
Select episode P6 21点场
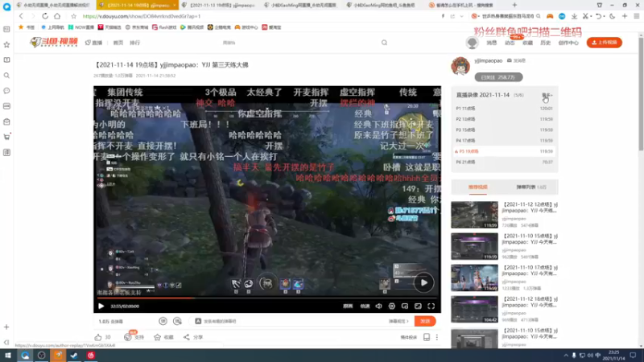click(x=505, y=162)
